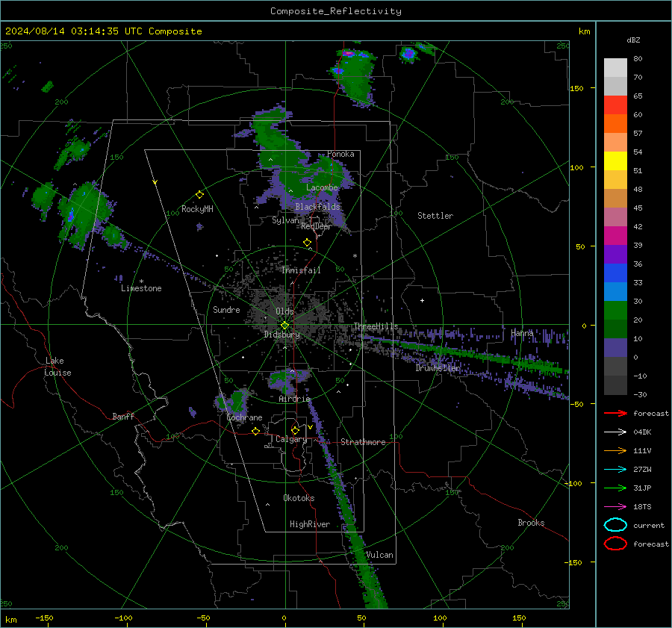Click the Lacombe city label
Image resolution: width=672 pixels, height=628 pixels.
(x=322, y=187)
